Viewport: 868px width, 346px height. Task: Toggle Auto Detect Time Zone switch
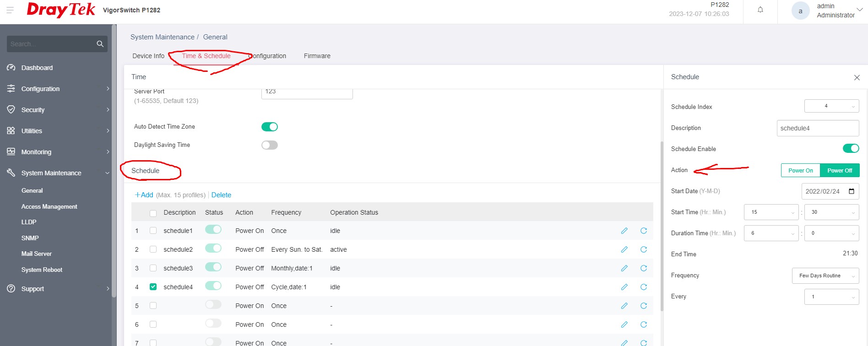coord(269,127)
